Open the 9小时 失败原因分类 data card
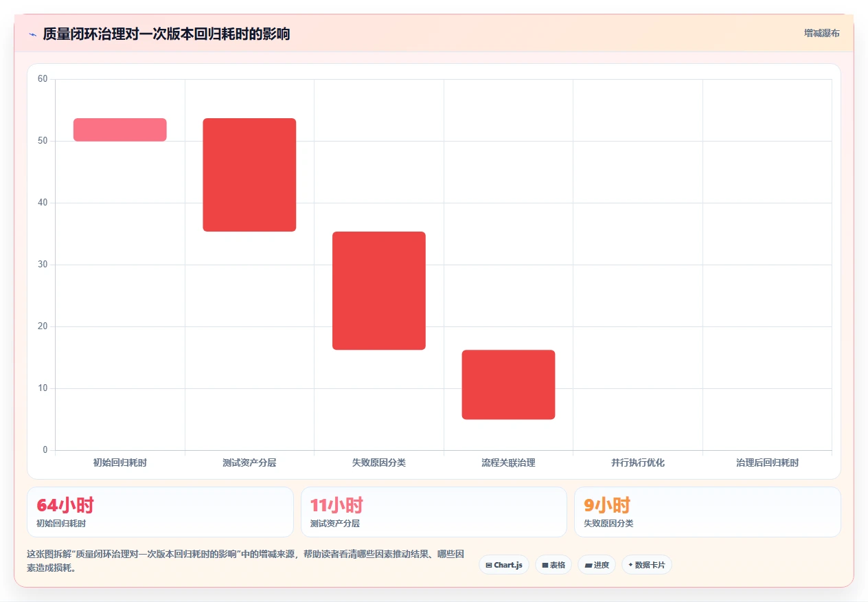This screenshot has width=868, height=602. (707, 512)
